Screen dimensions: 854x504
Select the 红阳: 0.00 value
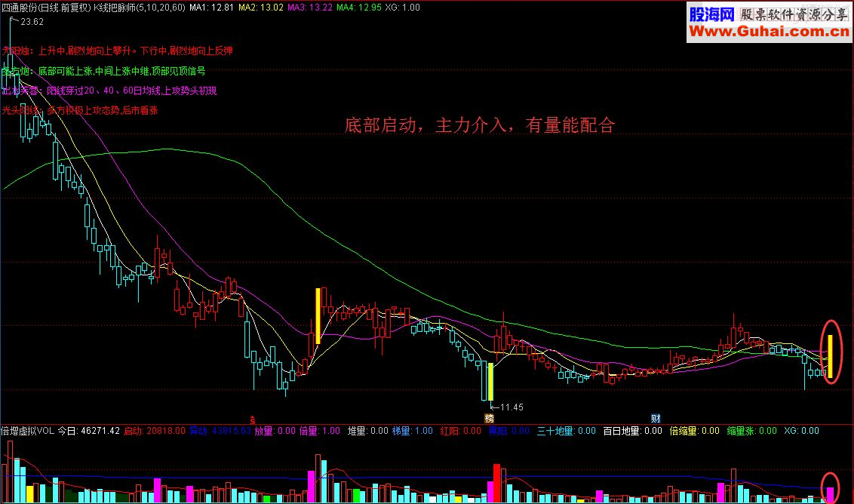(x=461, y=431)
